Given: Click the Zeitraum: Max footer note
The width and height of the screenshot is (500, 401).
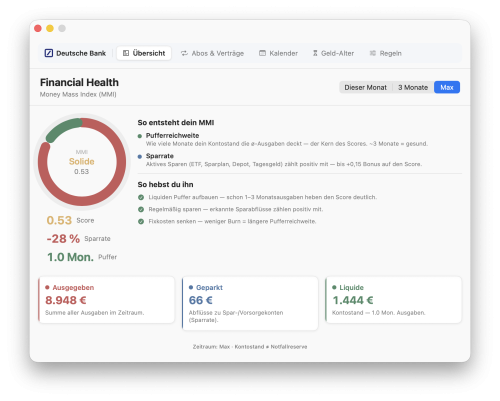Looking at the screenshot, I should [250, 347].
